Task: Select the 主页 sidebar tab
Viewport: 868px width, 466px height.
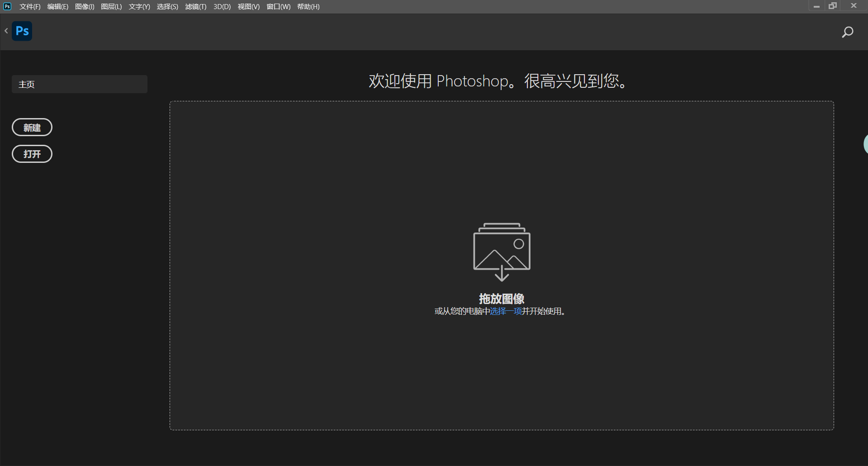Action: pyautogui.click(x=80, y=84)
